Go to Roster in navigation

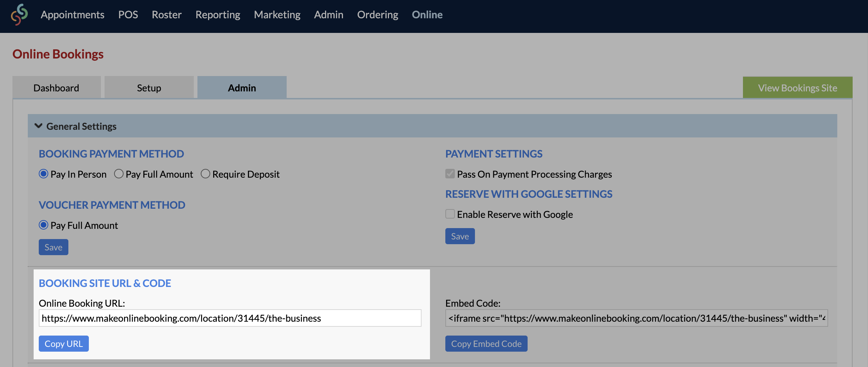point(167,15)
